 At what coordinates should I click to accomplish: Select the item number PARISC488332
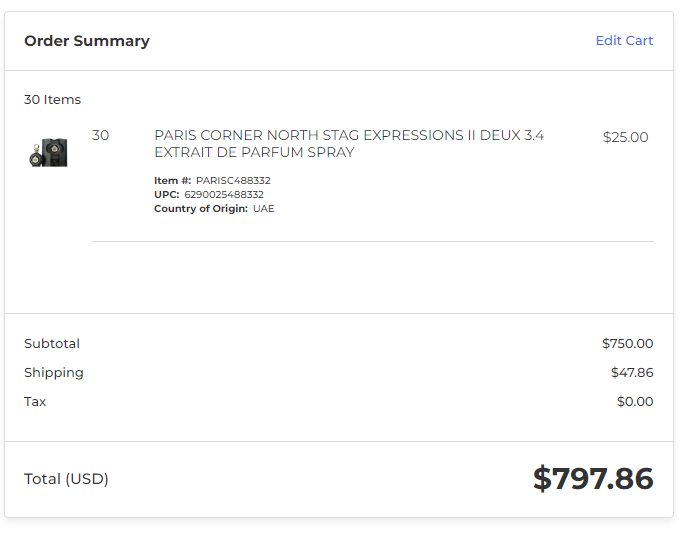click(x=233, y=181)
